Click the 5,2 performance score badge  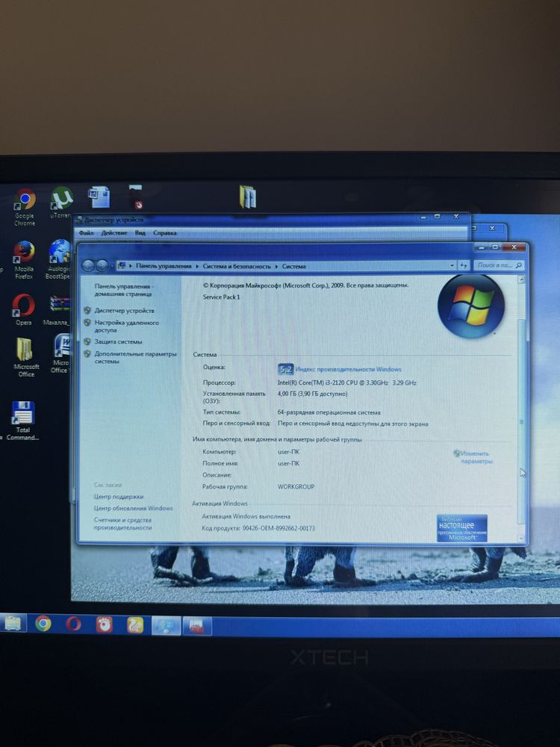(285, 369)
